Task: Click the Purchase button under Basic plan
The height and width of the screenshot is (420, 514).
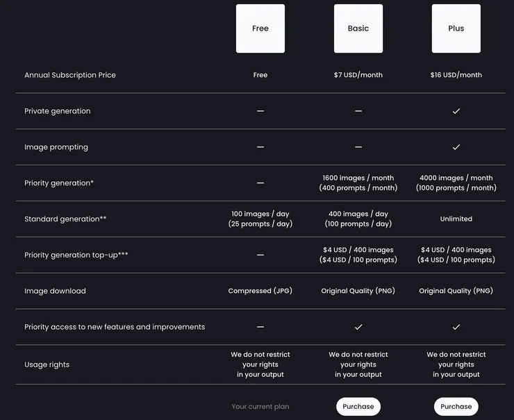Action: click(358, 406)
